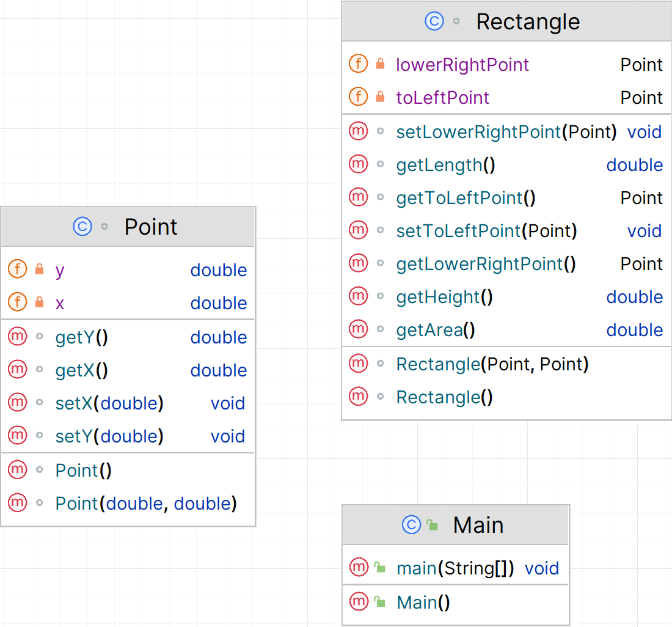Click the lock icon beside toLeftPoint field

click(380, 97)
